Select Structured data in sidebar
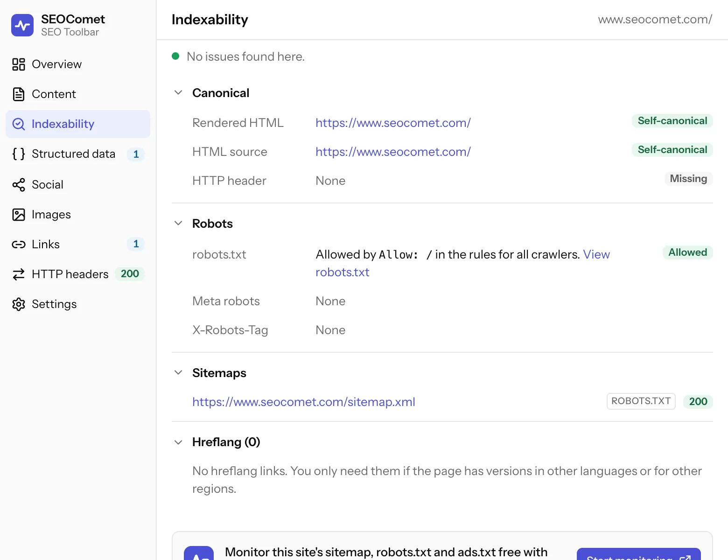The height and width of the screenshot is (560, 728). pyautogui.click(x=78, y=154)
